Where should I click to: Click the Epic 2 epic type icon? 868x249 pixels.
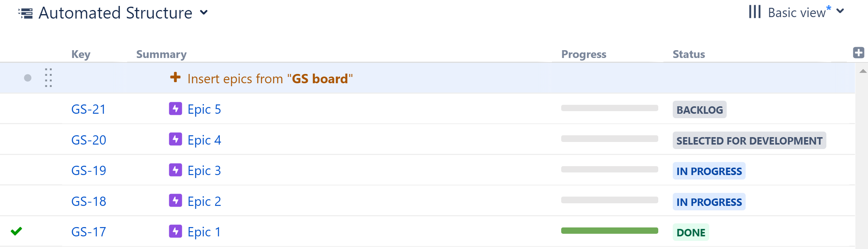175,201
